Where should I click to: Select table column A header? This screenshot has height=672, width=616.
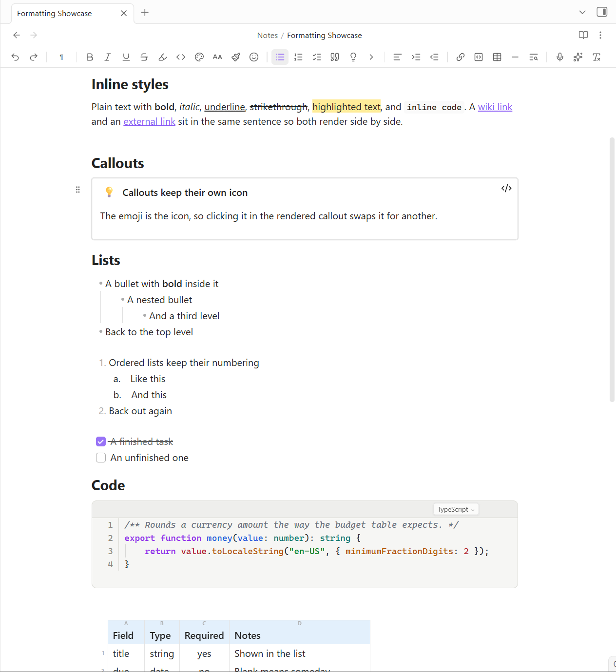tap(126, 623)
